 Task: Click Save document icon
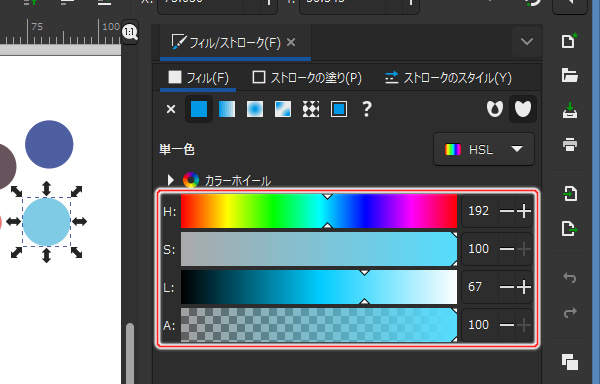569,110
